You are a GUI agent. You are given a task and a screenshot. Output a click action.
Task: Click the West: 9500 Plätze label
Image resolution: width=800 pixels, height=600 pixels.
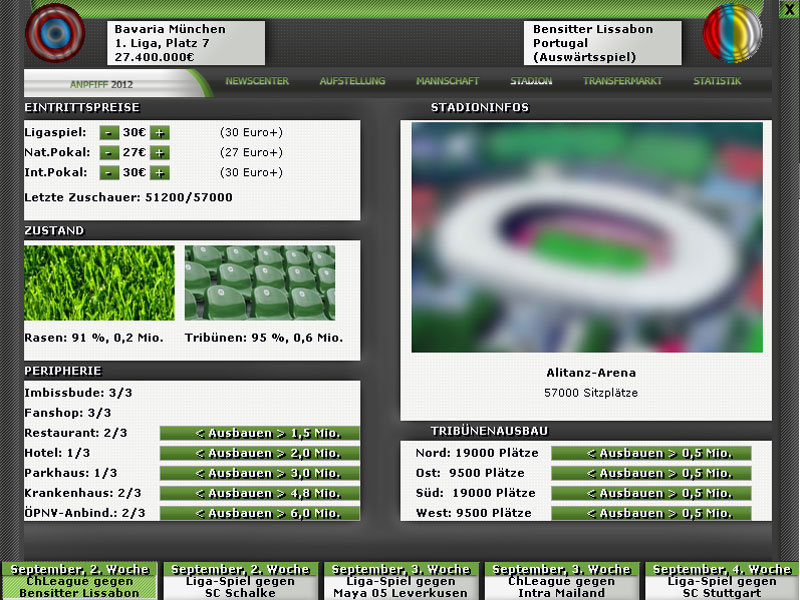[x=473, y=513]
